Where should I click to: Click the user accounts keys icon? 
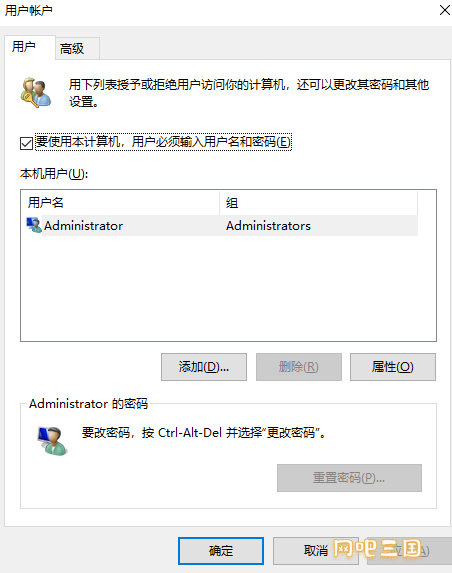(x=35, y=92)
